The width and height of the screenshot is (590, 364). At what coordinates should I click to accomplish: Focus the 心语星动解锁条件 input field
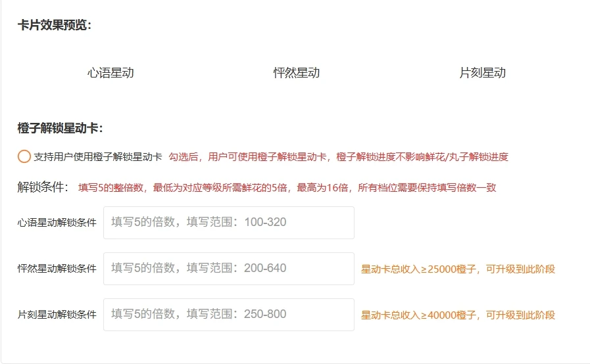click(228, 223)
